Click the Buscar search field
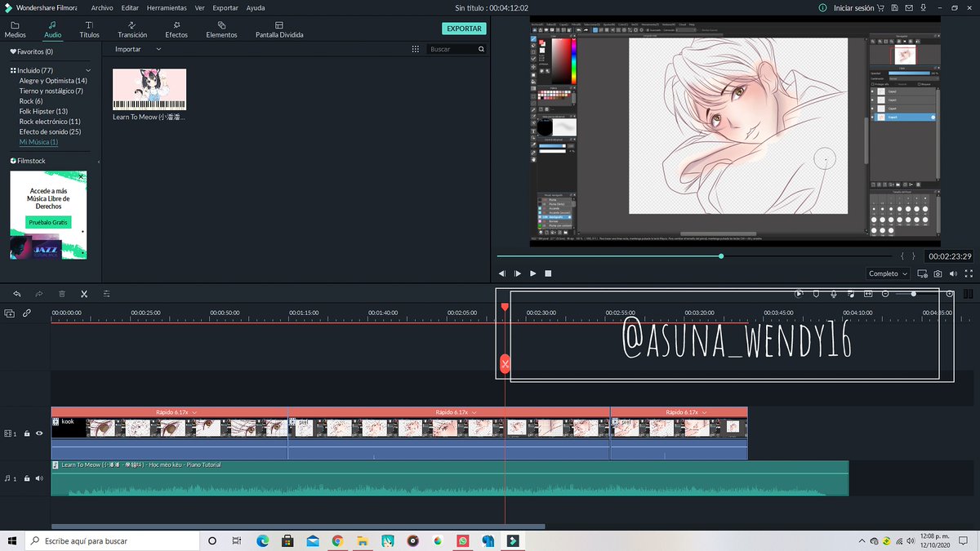This screenshot has height=551, width=980. (457, 49)
